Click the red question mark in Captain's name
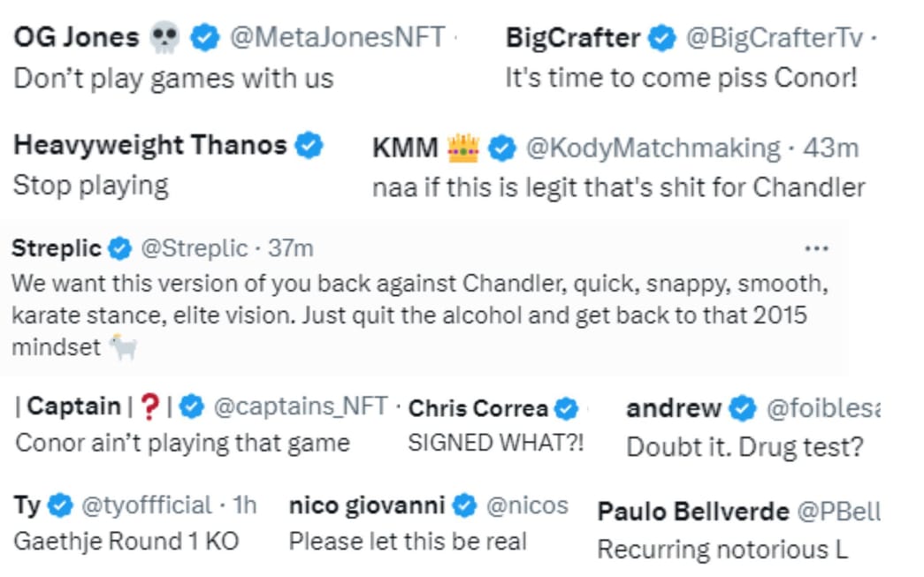Screen dimensions: 924x577 tap(149, 406)
